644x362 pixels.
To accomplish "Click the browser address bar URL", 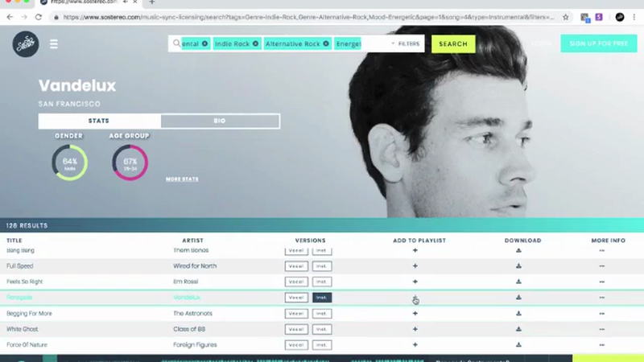I will [308, 17].
